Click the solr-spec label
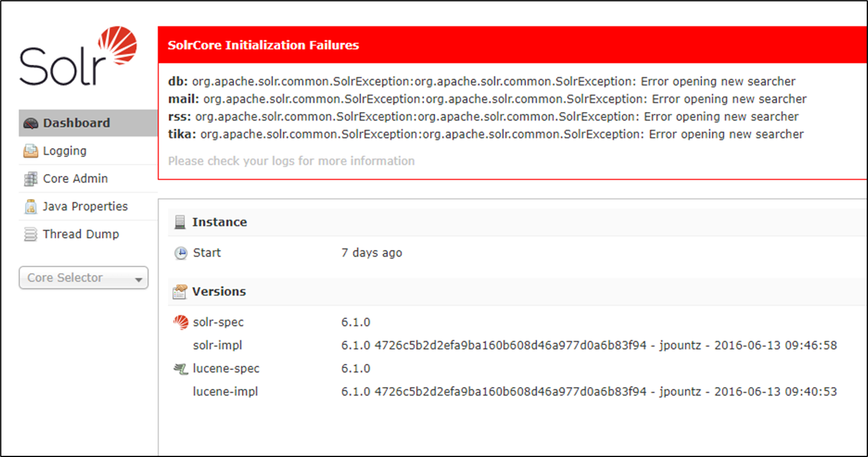Screen dimensions: 868x457 pos(218,322)
